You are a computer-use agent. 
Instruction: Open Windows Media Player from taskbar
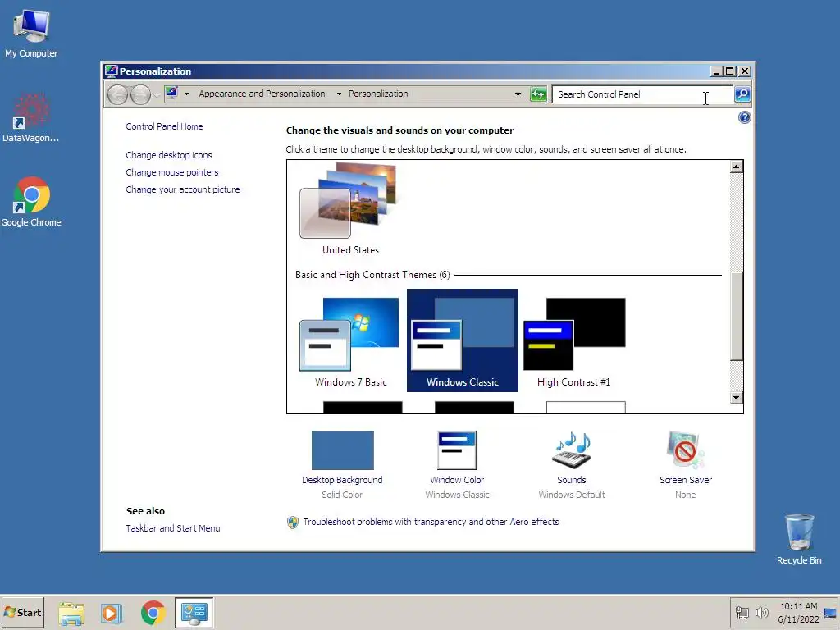(x=112, y=613)
